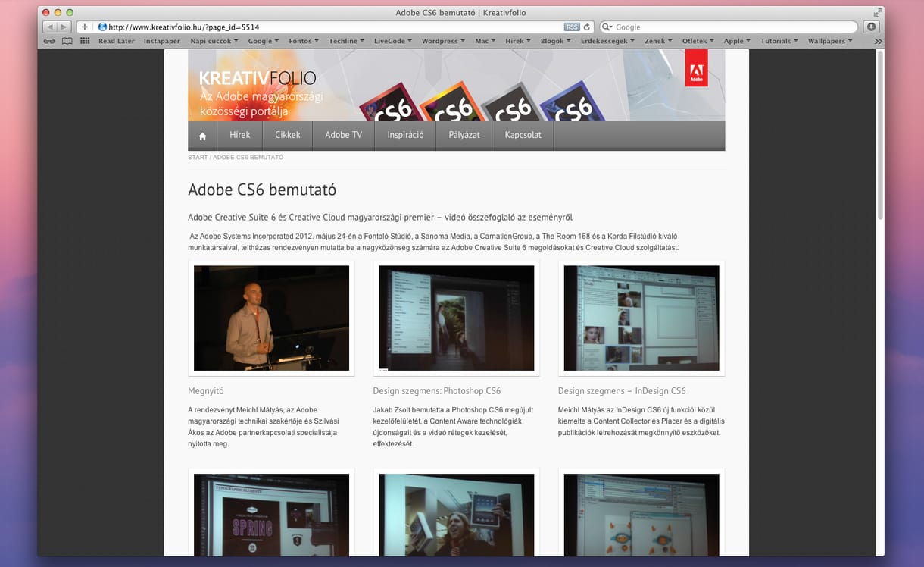Click the Design szegmens – InDesign CS6 heading
924x567 pixels.
click(622, 391)
